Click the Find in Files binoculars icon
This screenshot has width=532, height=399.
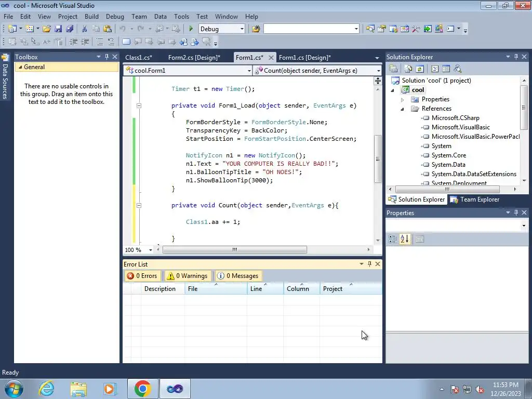[x=256, y=29]
